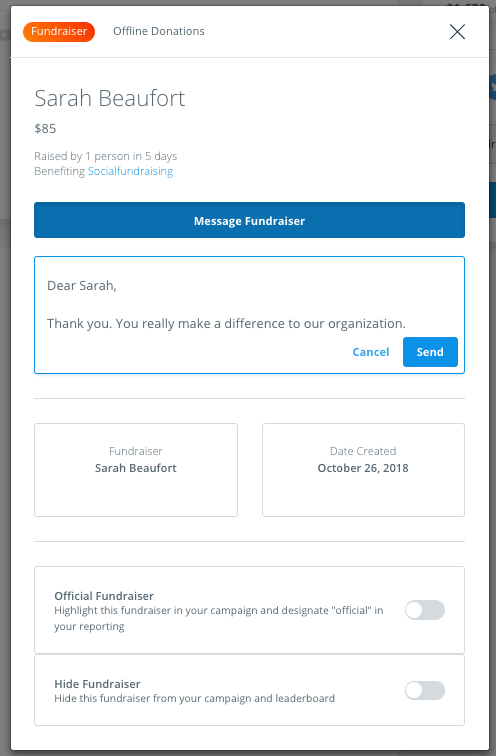Cancel the message draft
The image size is (496, 756).
pyautogui.click(x=371, y=352)
